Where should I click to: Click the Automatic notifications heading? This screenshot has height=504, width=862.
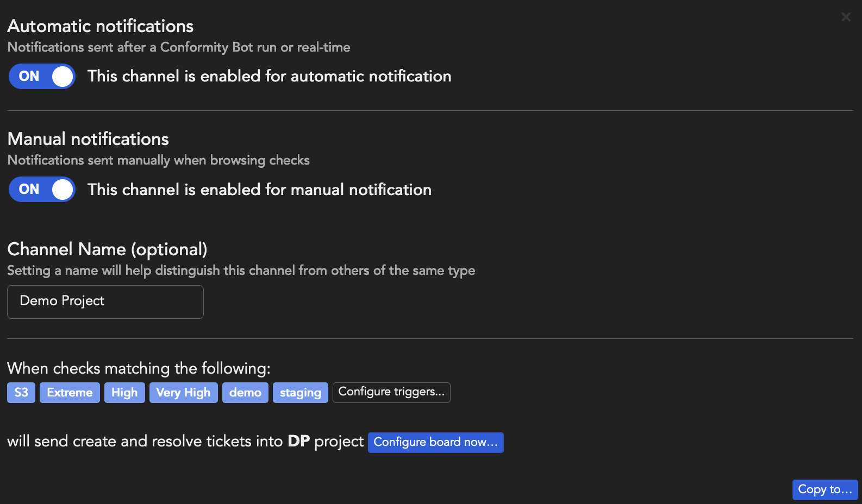pos(101,26)
